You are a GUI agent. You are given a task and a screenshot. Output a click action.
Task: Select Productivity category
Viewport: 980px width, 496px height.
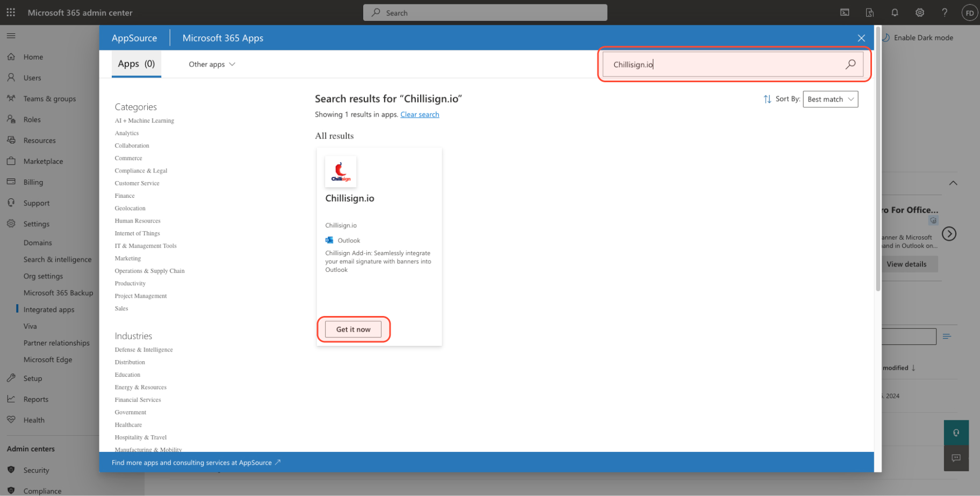click(130, 284)
